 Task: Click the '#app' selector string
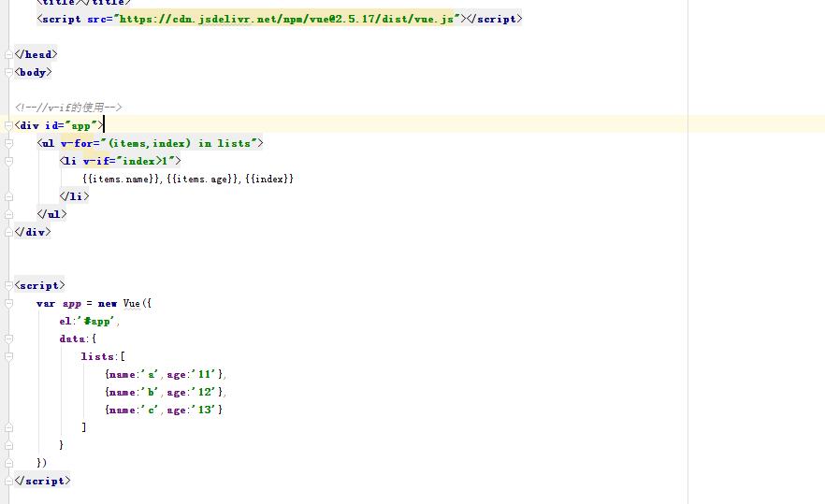coord(96,321)
